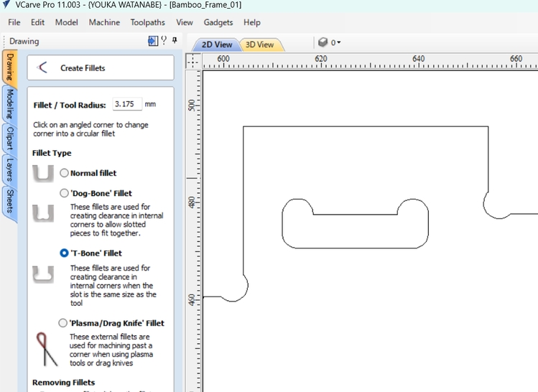The height and width of the screenshot is (392, 538).
Task: Click the T-Bone fillet preview image
Action: 43,274
